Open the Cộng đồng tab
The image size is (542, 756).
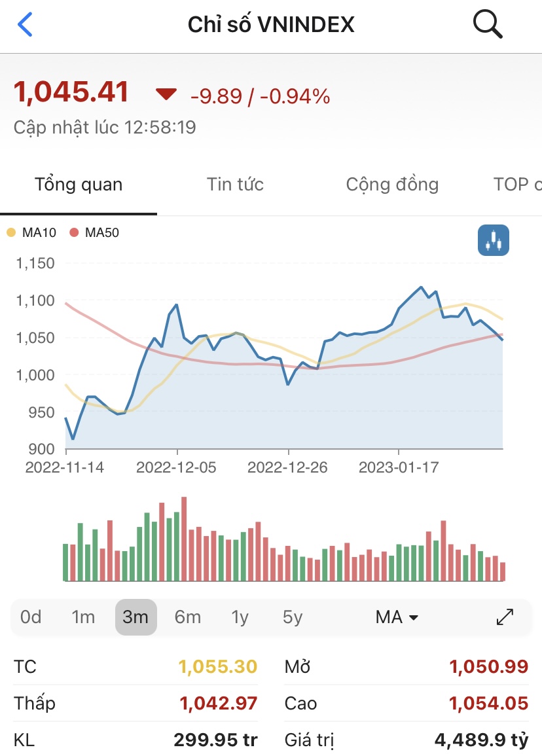tap(392, 185)
